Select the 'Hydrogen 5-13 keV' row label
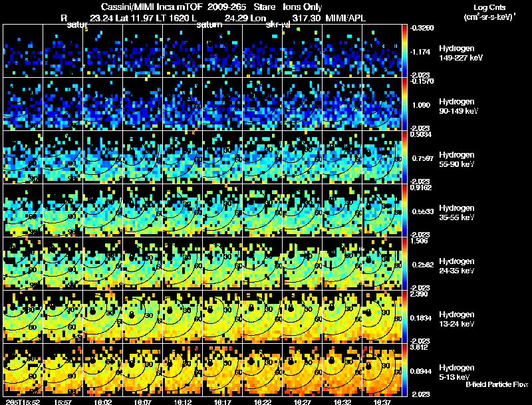This screenshot has height=405, width=532. (x=457, y=372)
